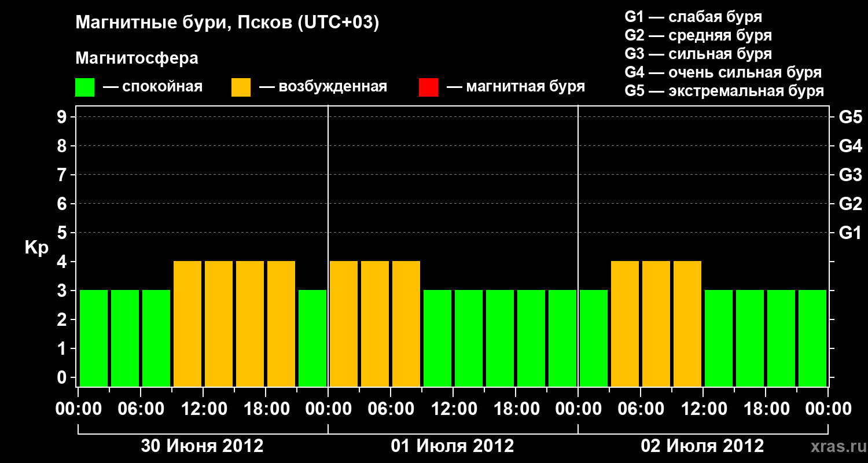Click the orange 'возбужденная' legend swatch
This screenshot has width=868, height=463.
[241, 87]
